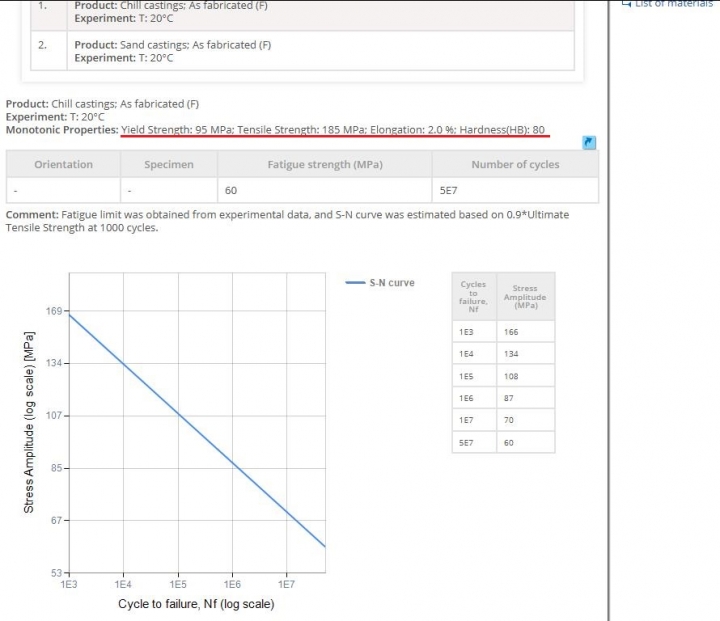This screenshot has height=621, width=720.
Task: Click the Tensile Strength: 185 MPa text
Action: pyautogui.click(x=302, y=130)
